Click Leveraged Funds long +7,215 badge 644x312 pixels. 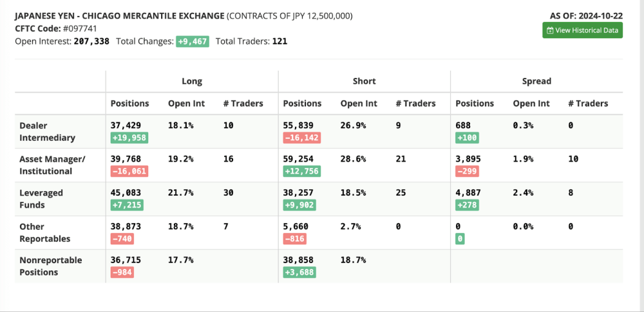pos(126,205)
